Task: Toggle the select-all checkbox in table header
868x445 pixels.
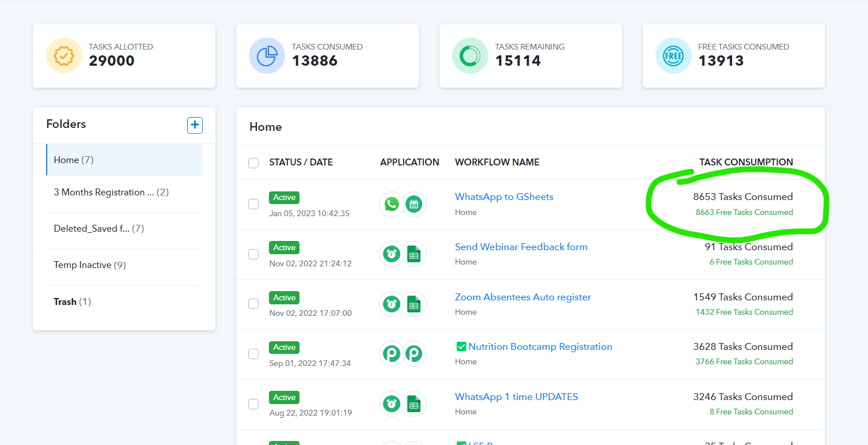Action: pos(253,163)
